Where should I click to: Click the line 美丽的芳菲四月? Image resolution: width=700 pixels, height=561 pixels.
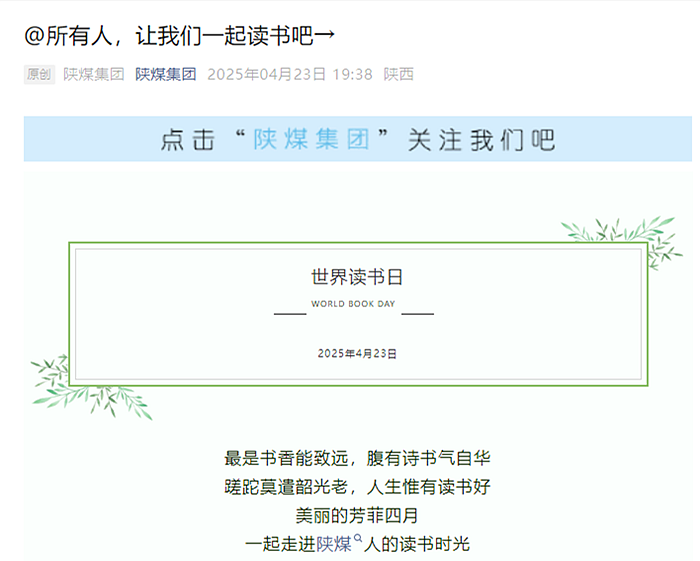point(357,516)
